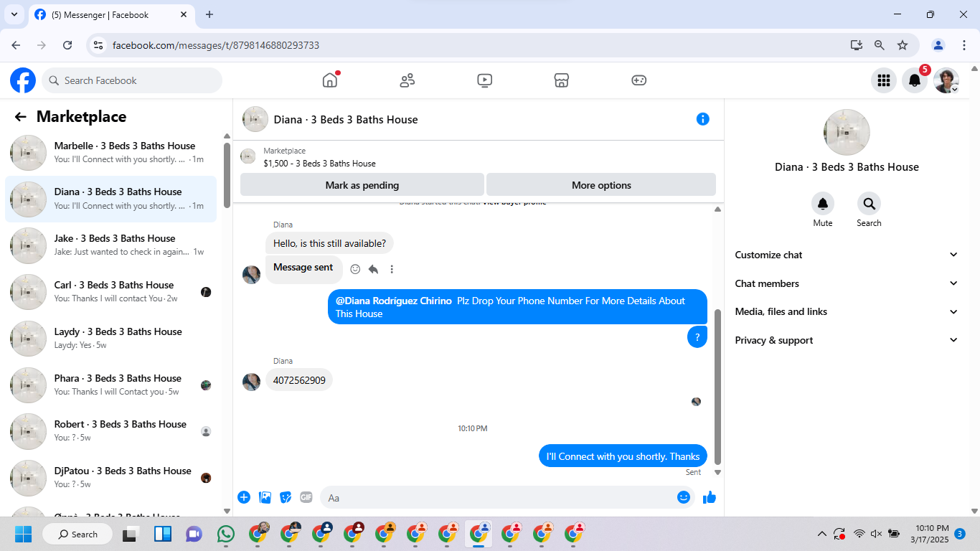This screenshot has width=980, height=551.
Task: Select Diana · 3 Beds 3 Baths House chat
Action: (111, 199)
